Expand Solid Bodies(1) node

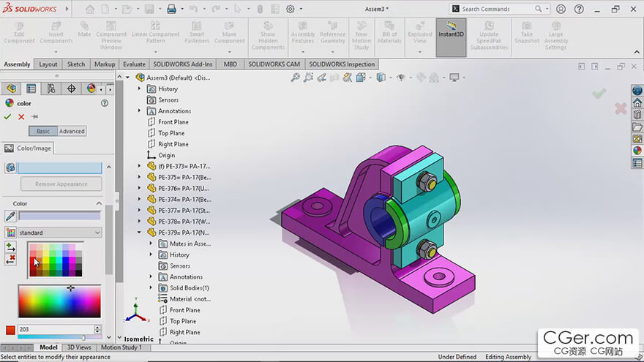[151, 287]
